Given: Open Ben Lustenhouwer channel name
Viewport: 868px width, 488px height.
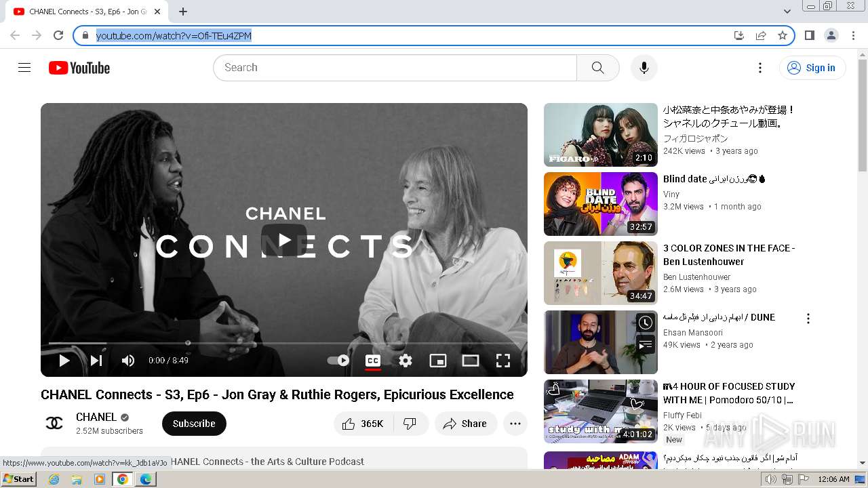Looking at the screenshot, I should (696, 277).
